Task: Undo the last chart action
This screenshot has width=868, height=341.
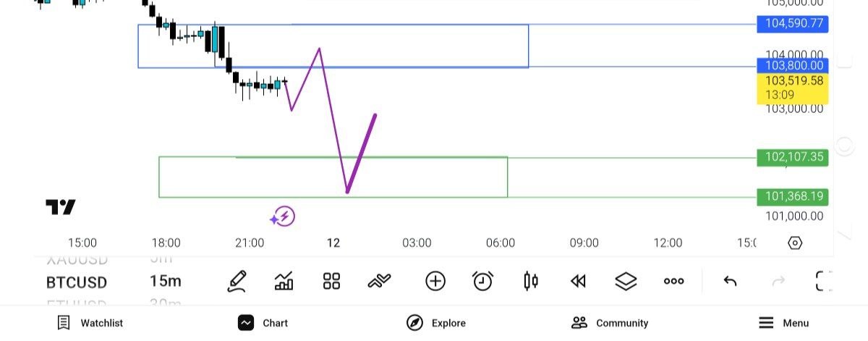Action: [x=730, y=281]
